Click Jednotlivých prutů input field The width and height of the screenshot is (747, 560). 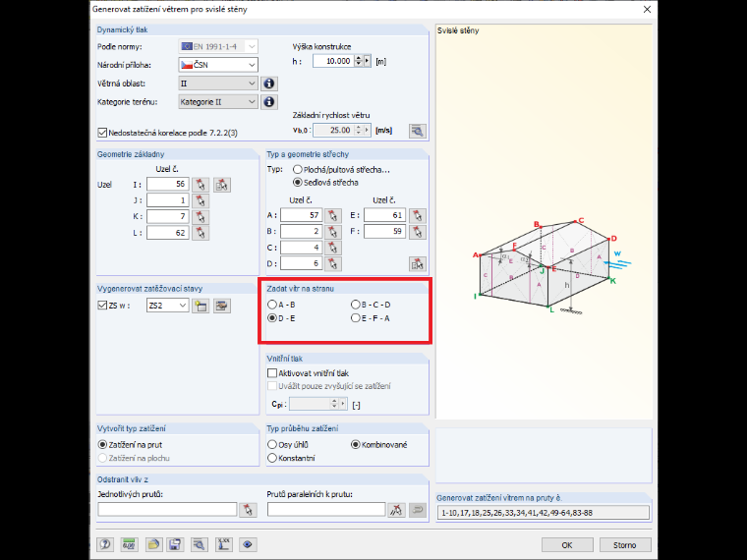(167, 510)
